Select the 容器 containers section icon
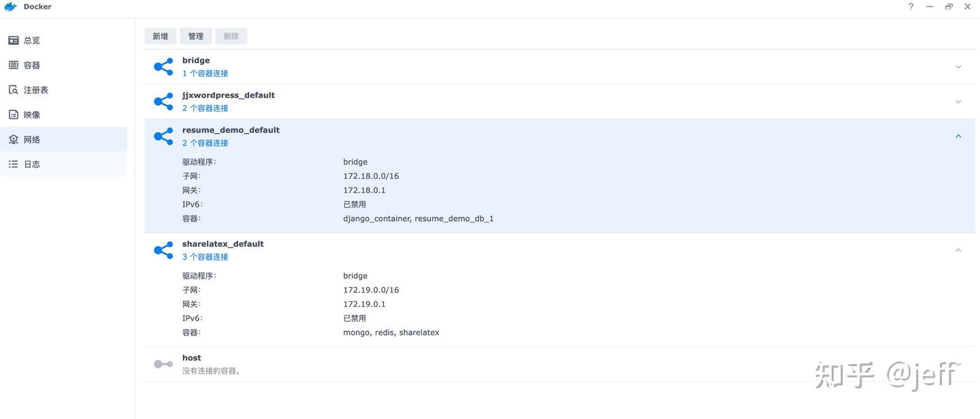 coord(14,65)
